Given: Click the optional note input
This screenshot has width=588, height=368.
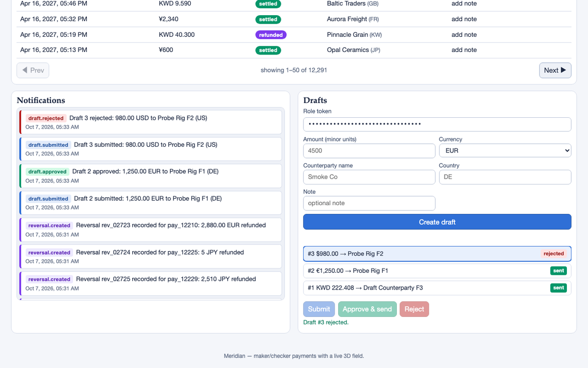Looking at the screenshot, I should click(x=369, y=203).
